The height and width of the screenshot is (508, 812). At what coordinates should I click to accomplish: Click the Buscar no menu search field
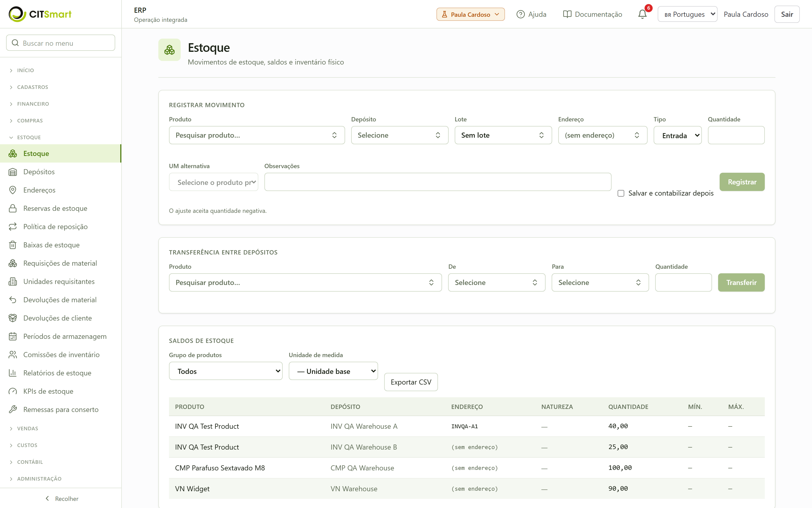(x=61, y=43)
